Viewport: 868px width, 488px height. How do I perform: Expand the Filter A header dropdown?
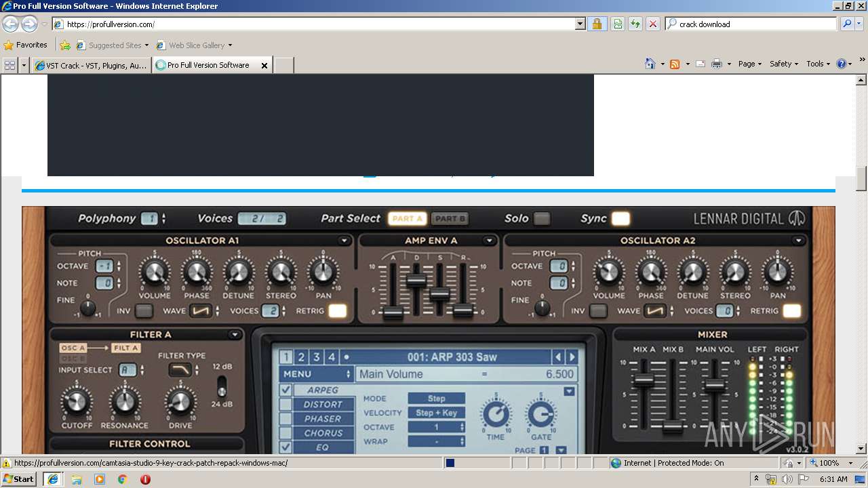point(235,334)
